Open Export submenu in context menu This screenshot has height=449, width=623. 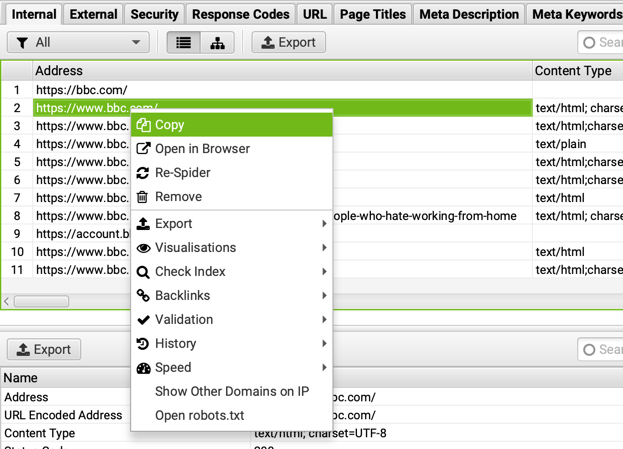point(232,224)
